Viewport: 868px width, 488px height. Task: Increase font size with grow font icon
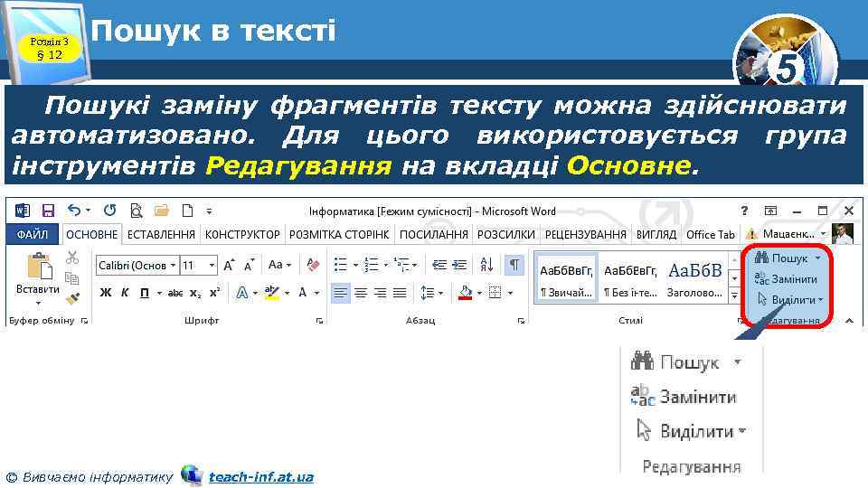pyautogui.click(x=229, y=265)
